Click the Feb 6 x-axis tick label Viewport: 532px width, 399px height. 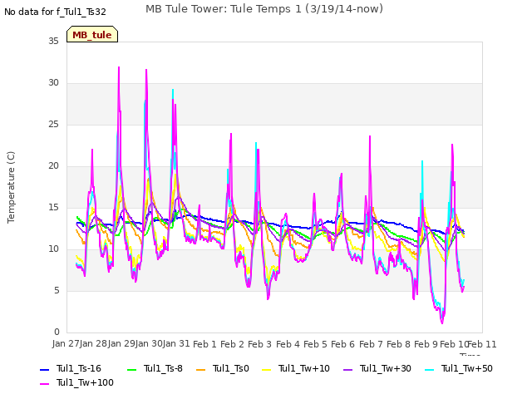(343, 344)
